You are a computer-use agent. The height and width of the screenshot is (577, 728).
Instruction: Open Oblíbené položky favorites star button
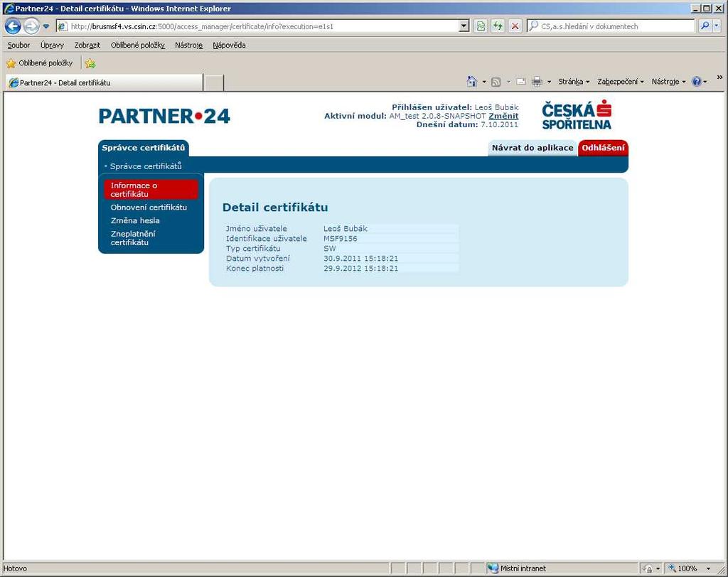coord(40,63)
